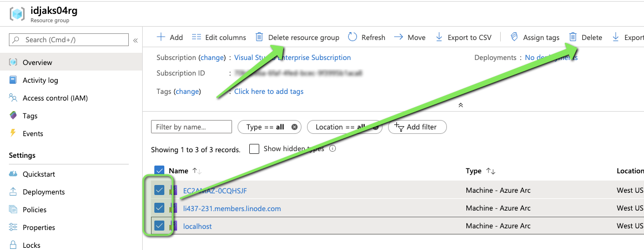Collapse the sidebar with the double chevron

pos(135,40)
